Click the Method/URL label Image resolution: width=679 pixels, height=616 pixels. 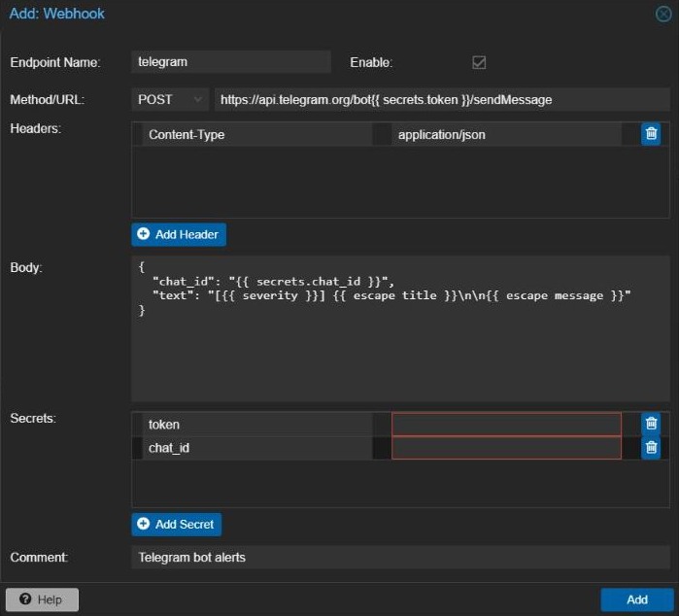[48, 100]
